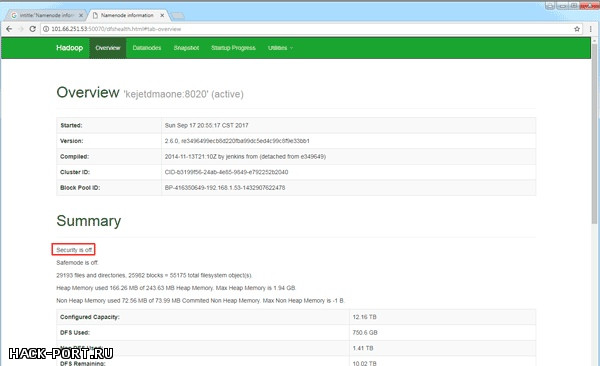Open the Startup Progress nav tab

pyautogui.click(x=233, y=48)
